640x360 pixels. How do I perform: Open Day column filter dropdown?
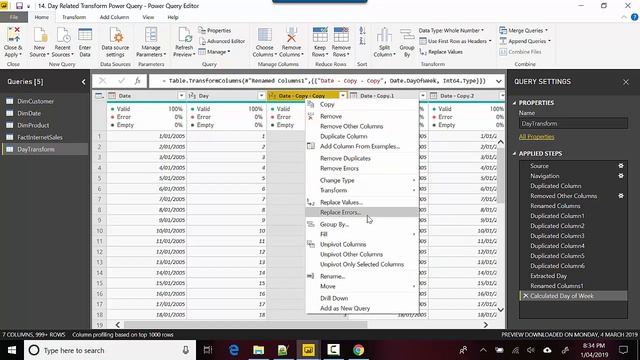(x=261, y=96)
